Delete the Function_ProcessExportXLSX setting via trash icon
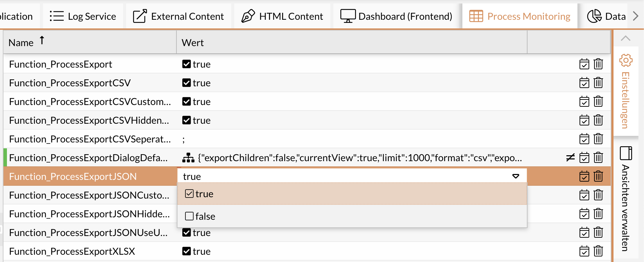The height and width of the screenshot is (262, 644). [598, 251]
